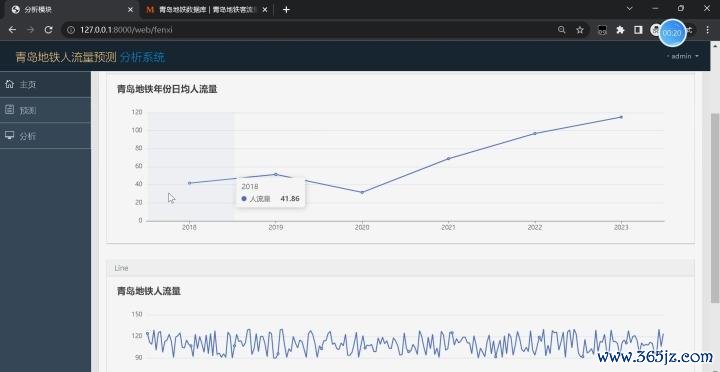
Task: Click the 2023 data point on the chart
Action: tap(621, 117)
